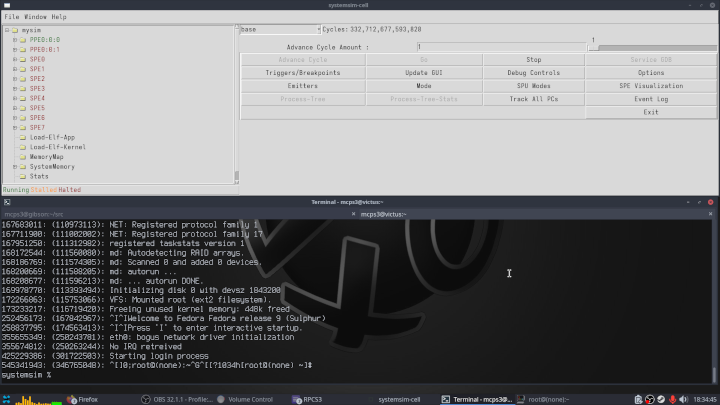Click the Load-Elf-App folder icon
Viewport: 720px width, 405px height.
click(23, 137)
